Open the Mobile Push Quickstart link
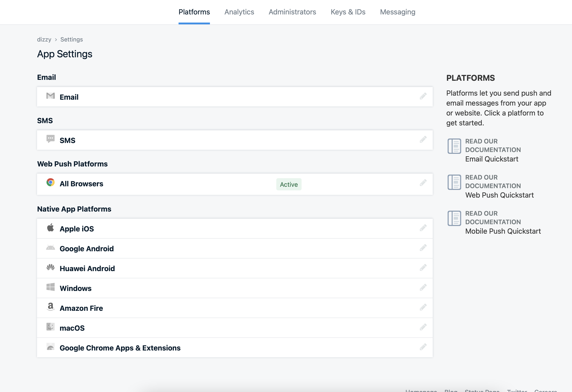 click(503, 231)
